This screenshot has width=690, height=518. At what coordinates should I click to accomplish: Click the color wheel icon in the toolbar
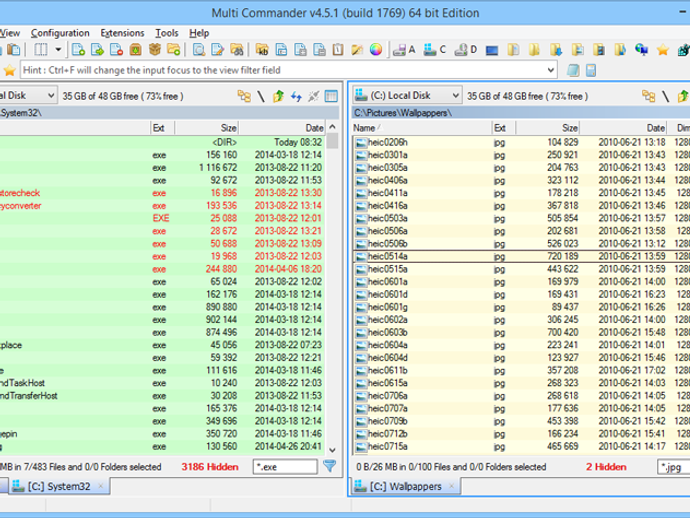[x=376, y=49]
